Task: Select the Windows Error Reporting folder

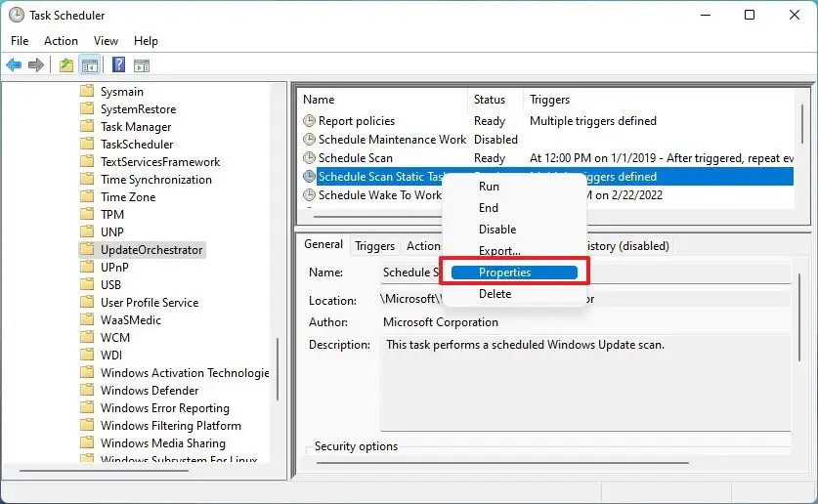Action: click(165, 408)
